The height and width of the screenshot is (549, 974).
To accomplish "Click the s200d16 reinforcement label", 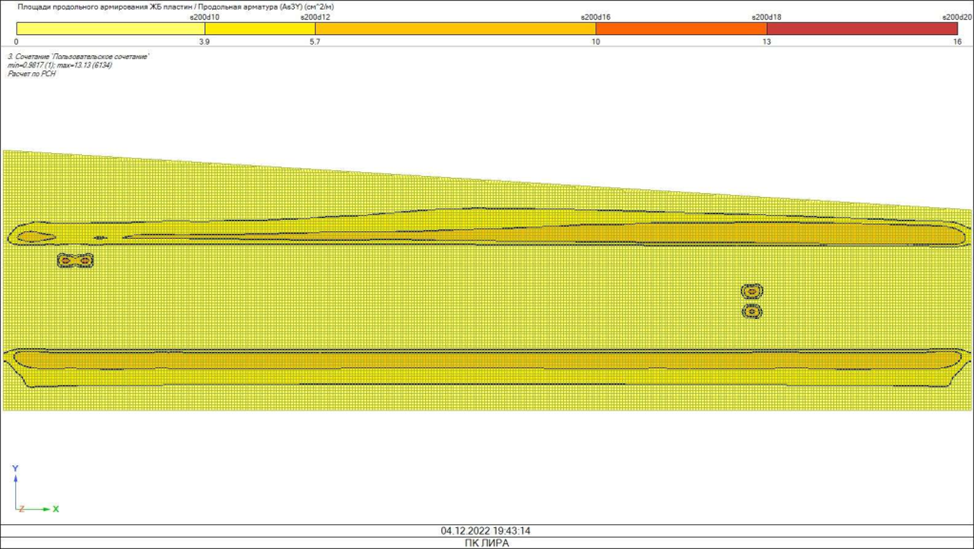I will [596, 17].
